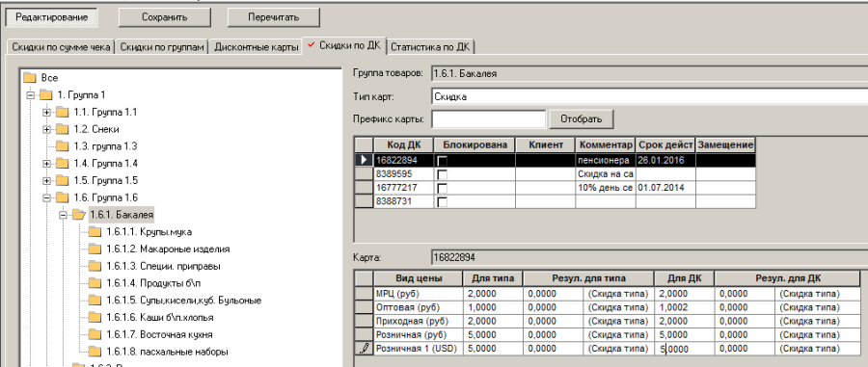Click the Тип карт field showing Скидка

pos(649,96)
